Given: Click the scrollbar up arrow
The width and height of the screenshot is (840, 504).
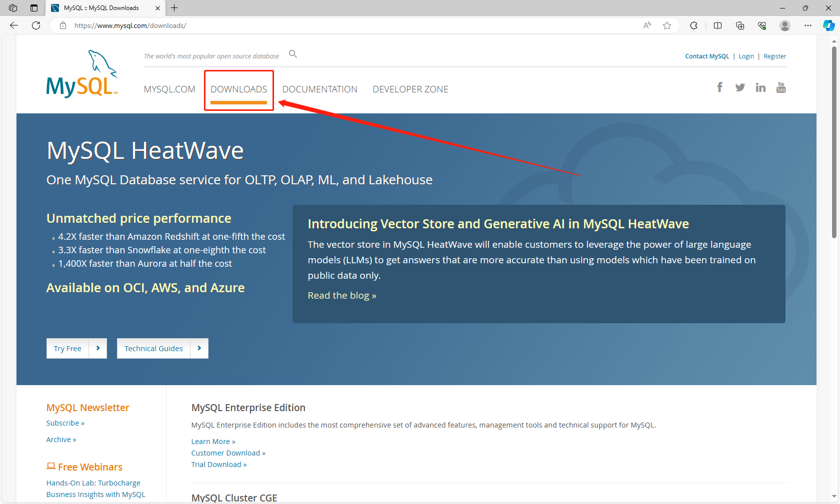Looking at the screenshot, I should tap(834, 41).
